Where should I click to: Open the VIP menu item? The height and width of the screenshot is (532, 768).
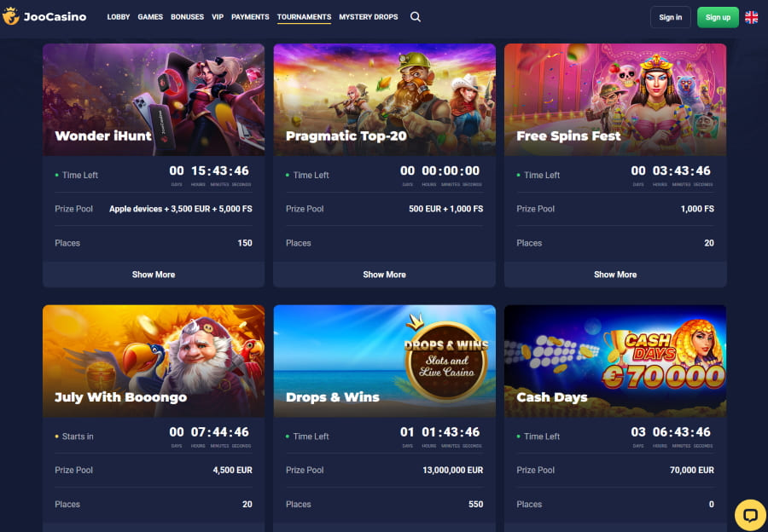218,17
